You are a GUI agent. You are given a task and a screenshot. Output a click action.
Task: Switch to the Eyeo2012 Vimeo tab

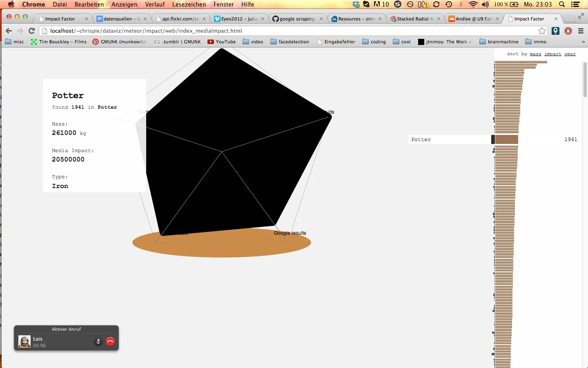tap(239, 19)
